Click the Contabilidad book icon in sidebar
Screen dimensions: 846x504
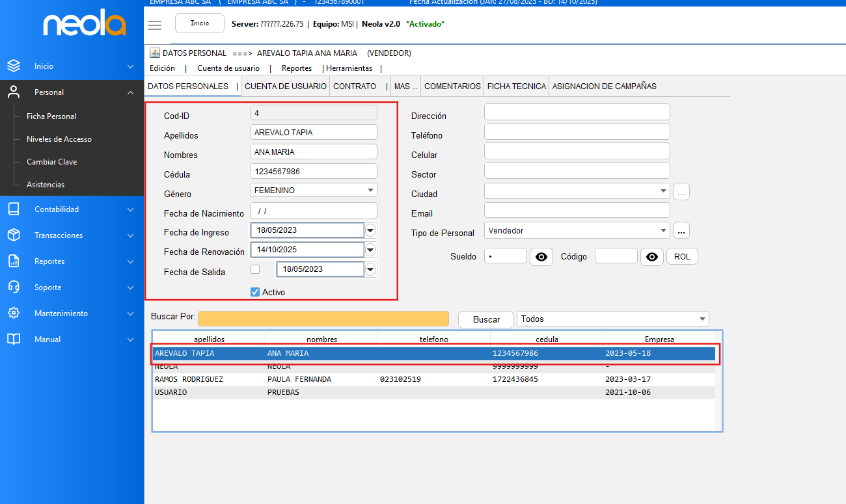14,209
